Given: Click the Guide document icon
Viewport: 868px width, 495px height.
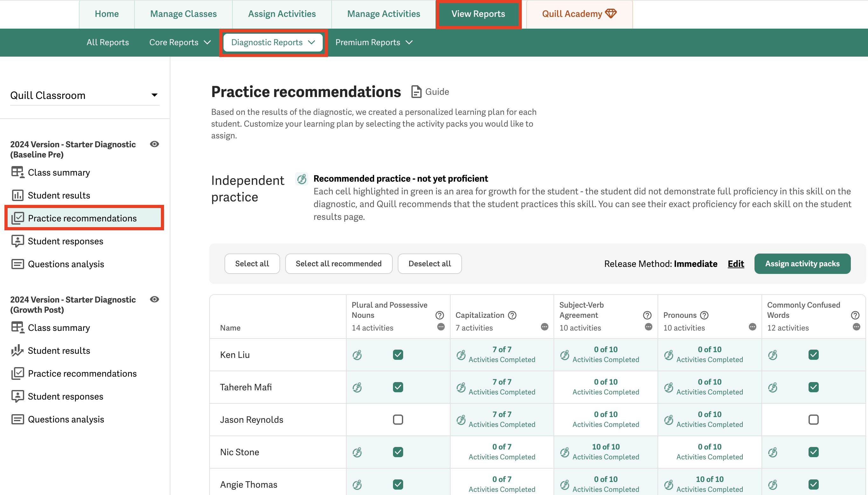Looking at the screenshot, I should click(x=416, y=92).
